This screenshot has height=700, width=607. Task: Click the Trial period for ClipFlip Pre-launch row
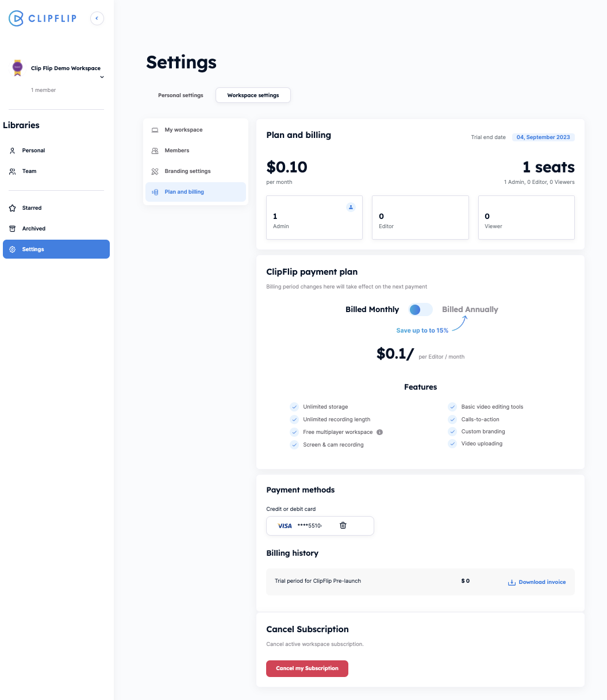pos(420,582)
